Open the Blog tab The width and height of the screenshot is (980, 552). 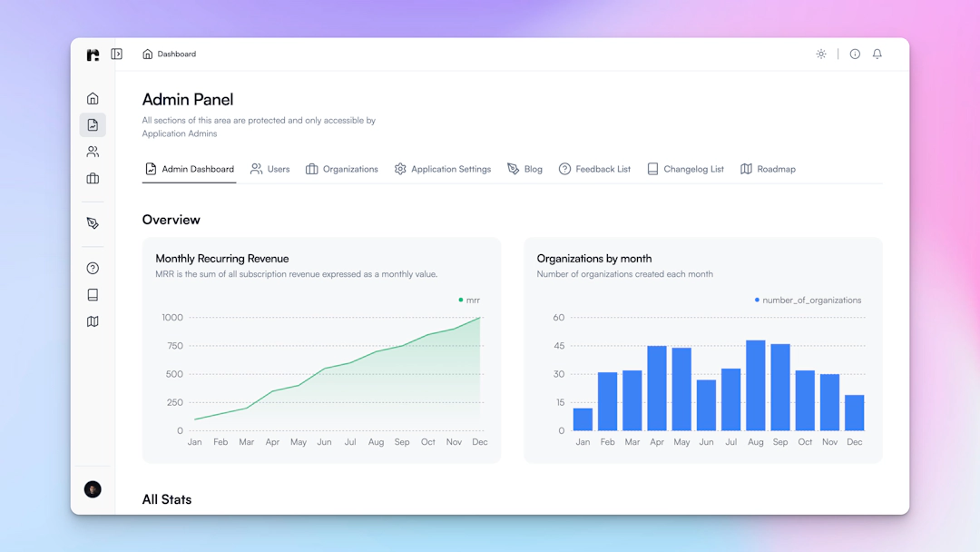pyautogui.click(x=525, y=169)
